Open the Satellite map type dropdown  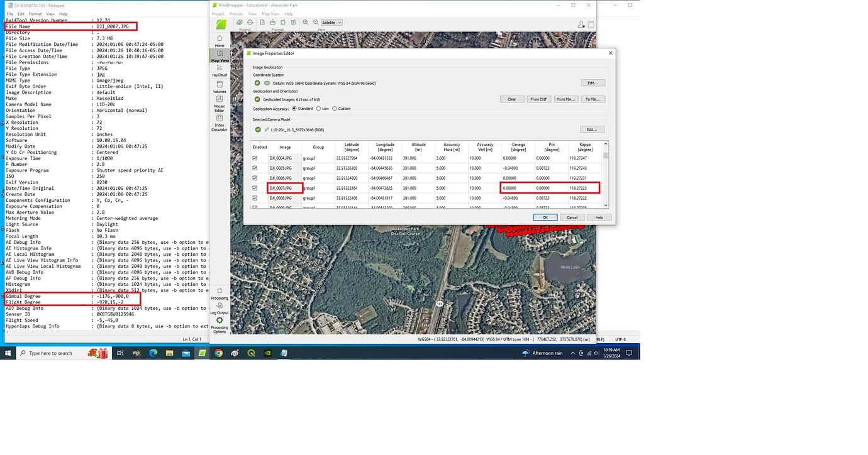click(x=331, y=23)
